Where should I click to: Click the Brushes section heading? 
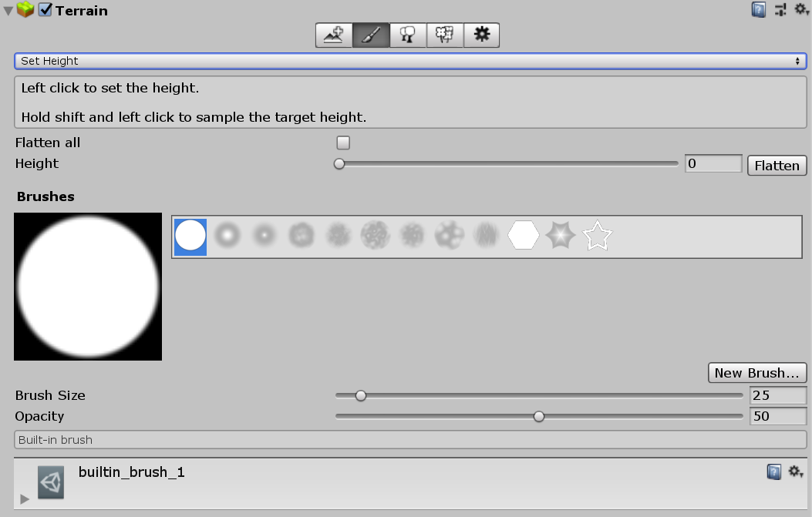point(45,196)
